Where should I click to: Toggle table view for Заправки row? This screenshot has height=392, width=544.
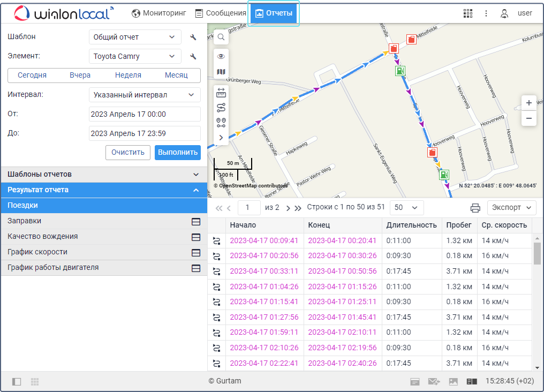coord(196,221)
